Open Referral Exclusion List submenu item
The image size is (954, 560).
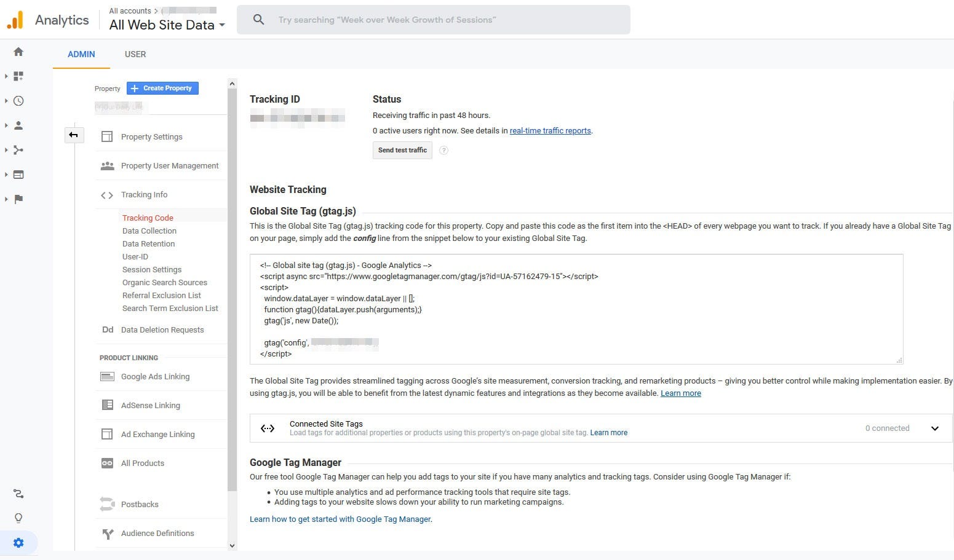162,295
